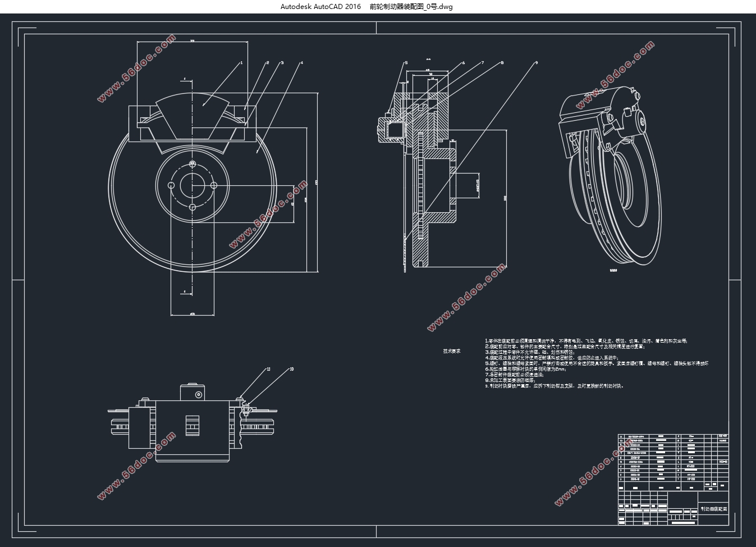This screenshot has width=756, height=547.
Task: Click callout number 10 above bottom view
Action: point(291,370)
